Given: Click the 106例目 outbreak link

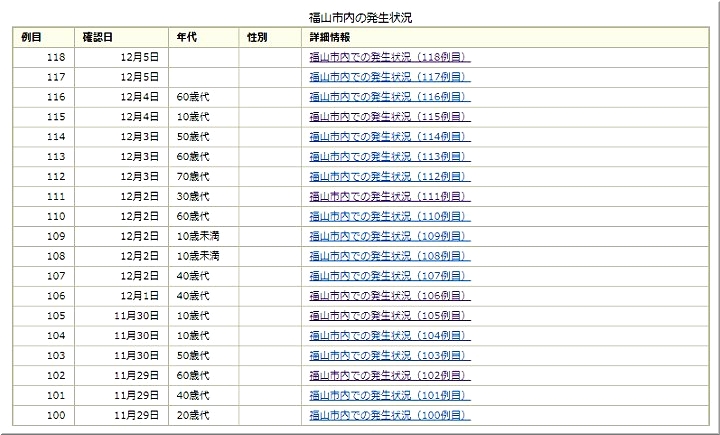Looking at the screenshot, I should (389, 296).
